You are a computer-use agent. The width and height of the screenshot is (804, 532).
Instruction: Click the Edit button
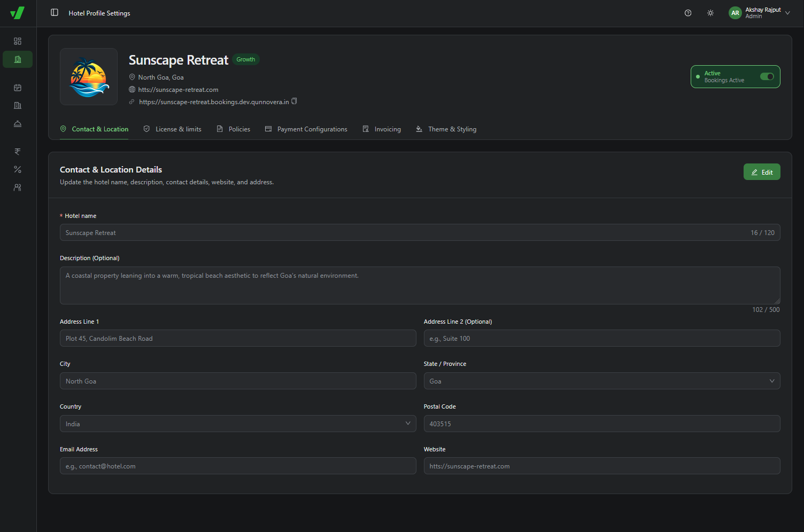[x=762, y=172]
